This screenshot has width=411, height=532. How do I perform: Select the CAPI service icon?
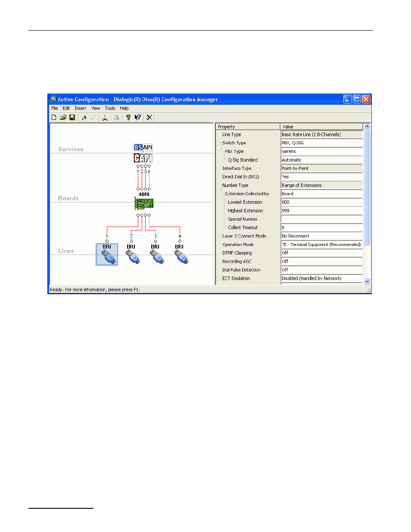click(143, 158)
